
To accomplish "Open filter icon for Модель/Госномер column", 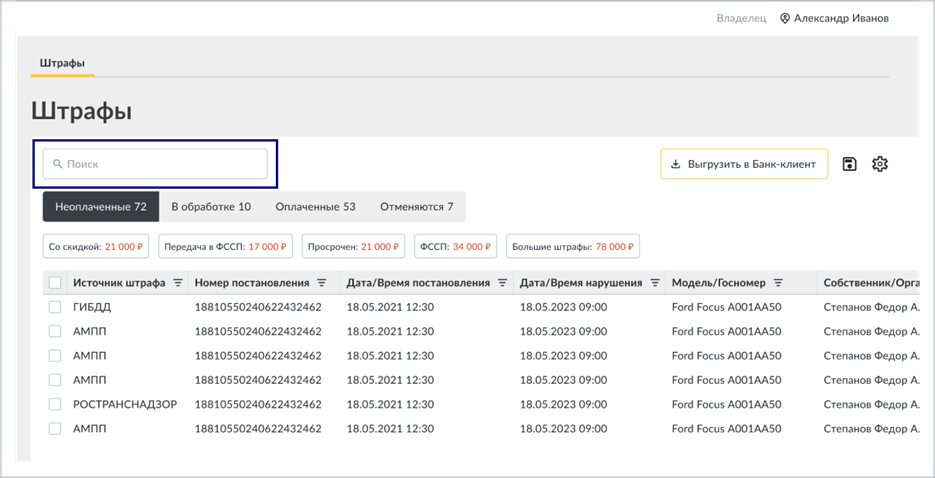I will (x=778, y=283).
